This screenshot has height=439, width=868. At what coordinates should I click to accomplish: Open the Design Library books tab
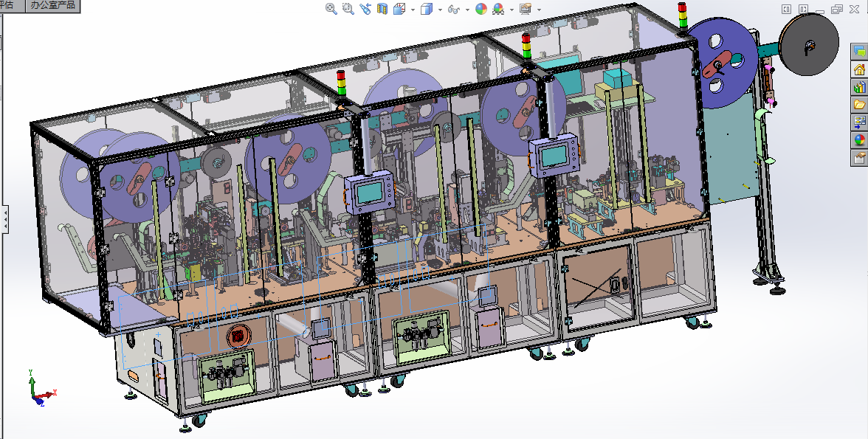coord(859,88)
